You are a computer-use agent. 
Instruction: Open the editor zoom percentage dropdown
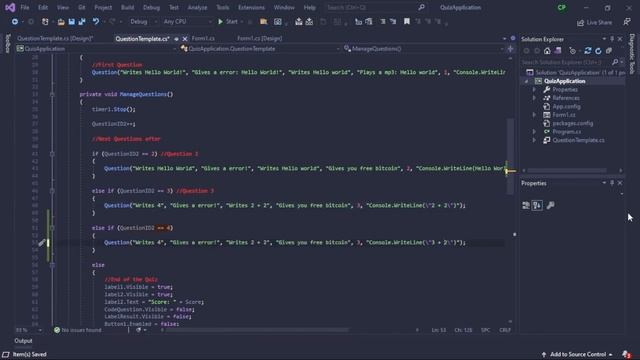pyautogui.click(x=29, y=330)
